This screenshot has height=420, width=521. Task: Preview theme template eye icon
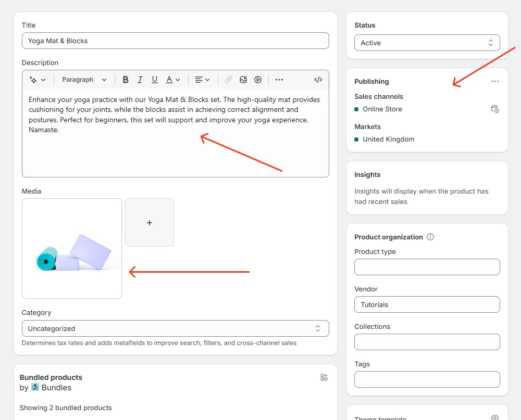[495, 417]
